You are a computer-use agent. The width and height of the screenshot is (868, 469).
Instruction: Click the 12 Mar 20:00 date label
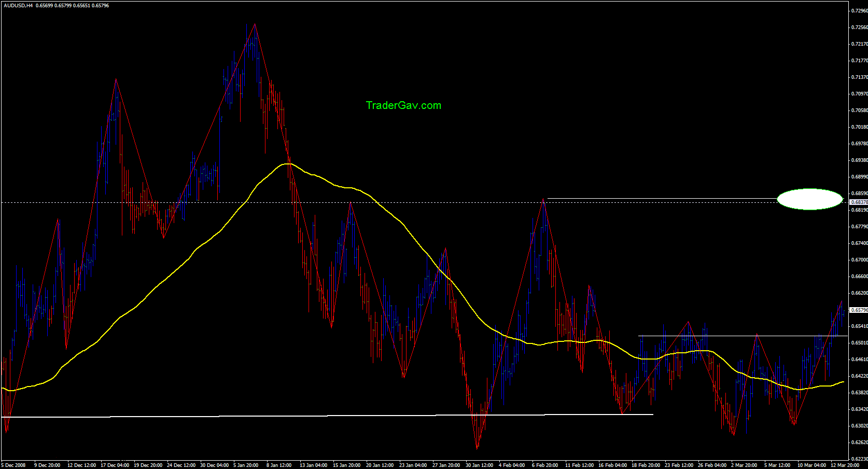pyautogui.click(x=844, y=465)
